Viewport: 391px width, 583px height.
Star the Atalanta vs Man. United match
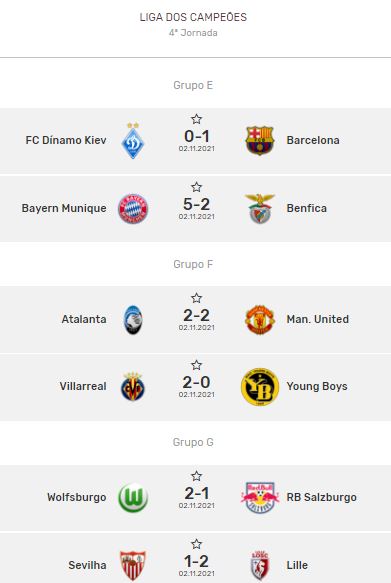coord(196,298)
